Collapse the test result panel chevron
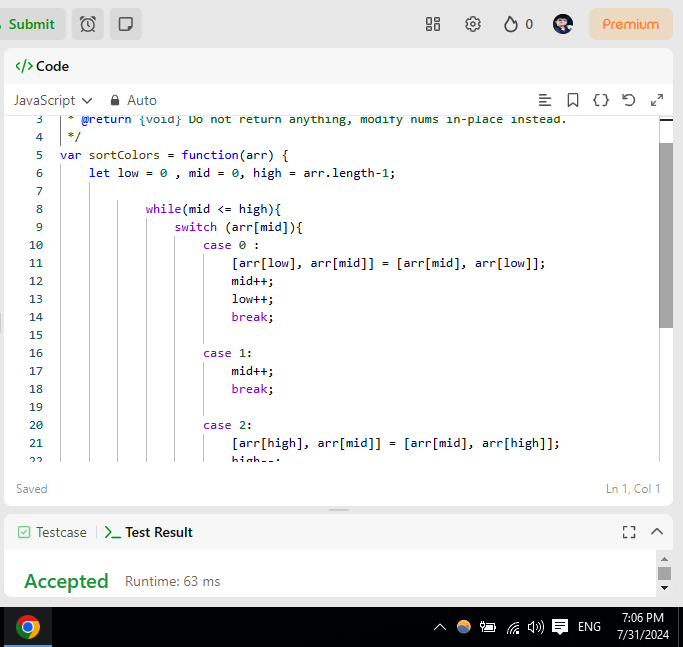The image size is (683, 647). [x=657, y=532]
